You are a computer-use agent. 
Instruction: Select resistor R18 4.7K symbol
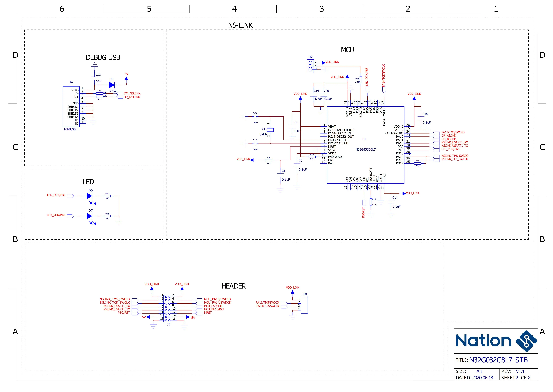[361, 80]
